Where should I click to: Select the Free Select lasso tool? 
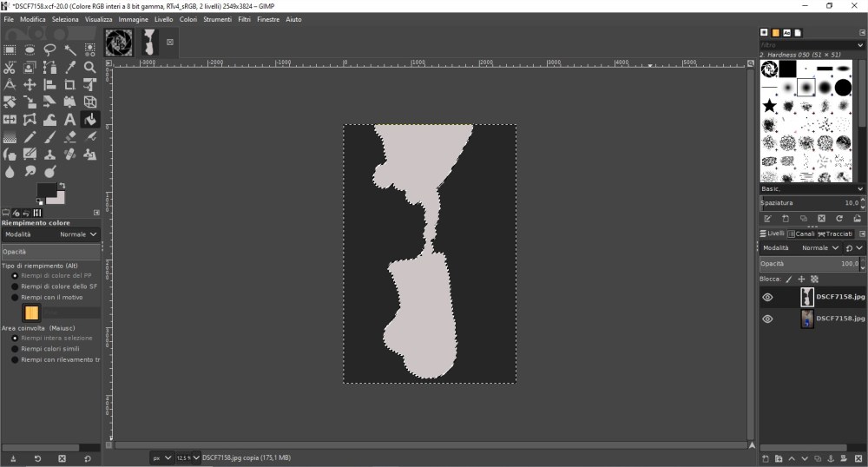(x=49, y=49)
